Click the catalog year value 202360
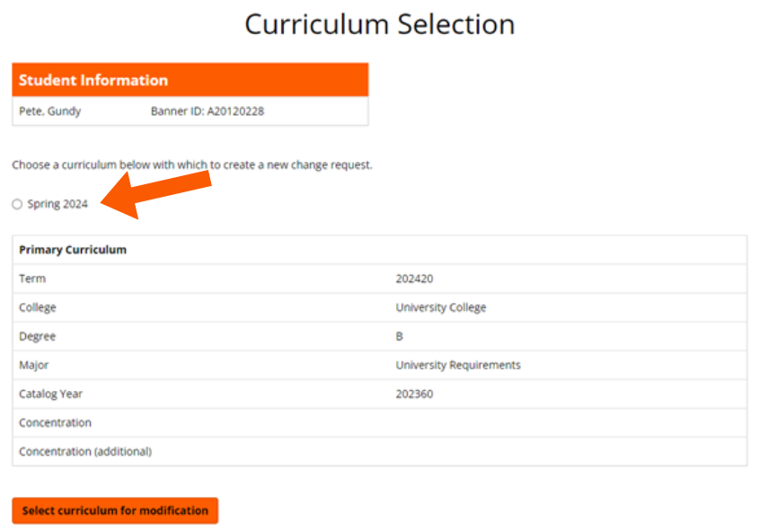Viewport: 760px width, 532px height. click(414, 394)
